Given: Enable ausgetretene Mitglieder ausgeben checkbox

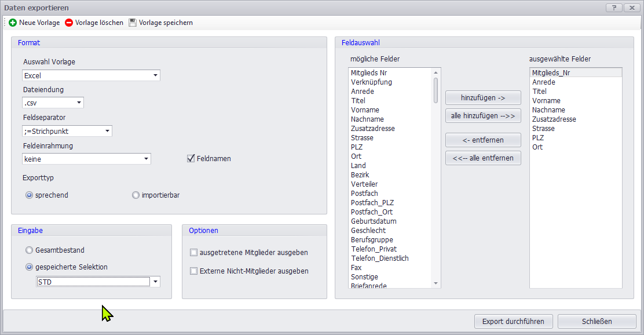Looking at the screenshot, I should click(x=194, y=253).
